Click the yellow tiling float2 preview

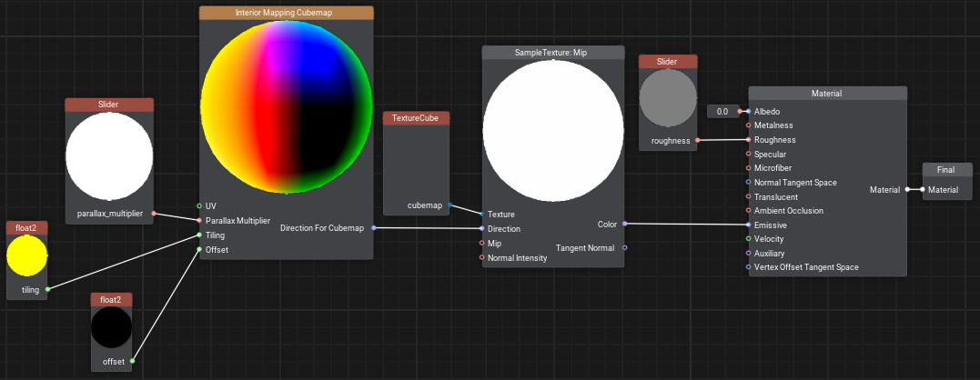(26, 256)
